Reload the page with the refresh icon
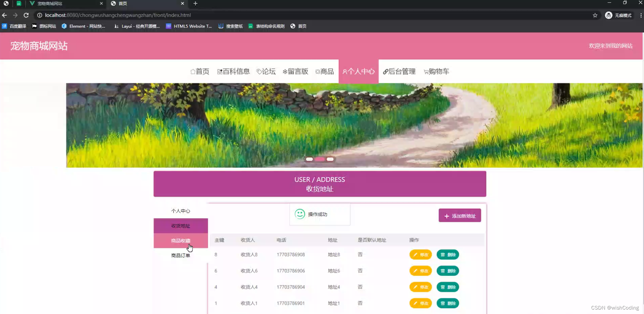The height and width of the screenshot is (314, 644). pyautogui.click(x=26, y=15)
